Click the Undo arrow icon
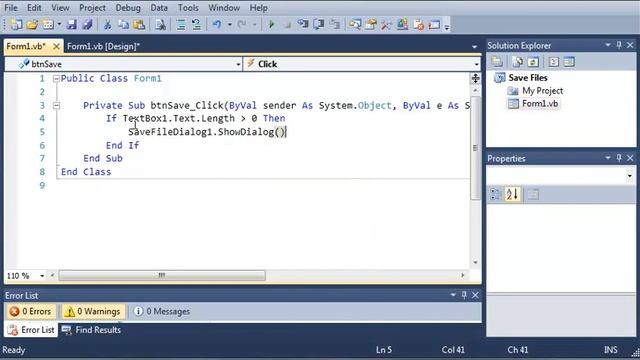 pyautogui.click(x=217, y=25)
